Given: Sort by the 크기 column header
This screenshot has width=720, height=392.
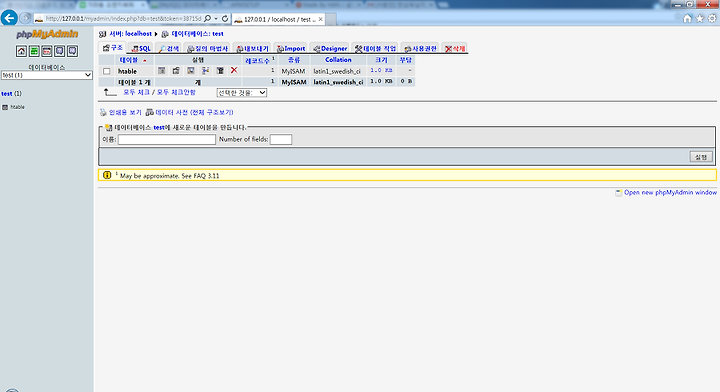Looking at the screenshot, I should 381,60.
